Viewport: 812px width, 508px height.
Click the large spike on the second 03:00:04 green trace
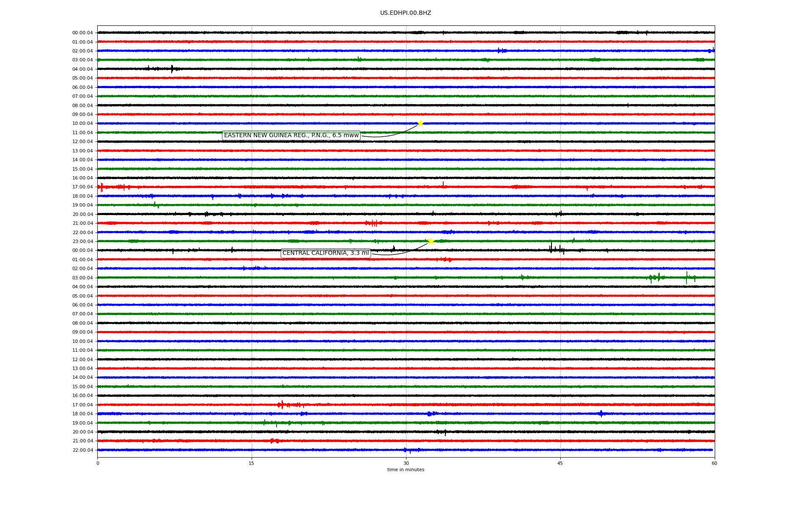click(x=686, y=278)
